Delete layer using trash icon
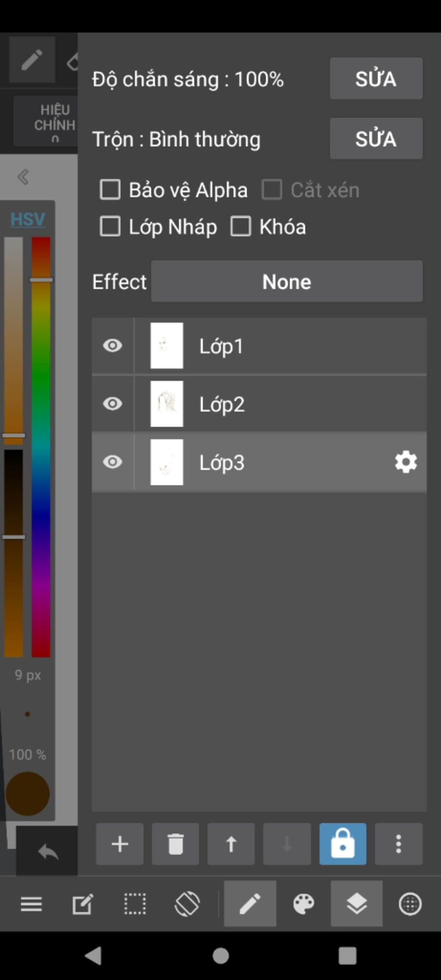 click(x=175, y=844)
